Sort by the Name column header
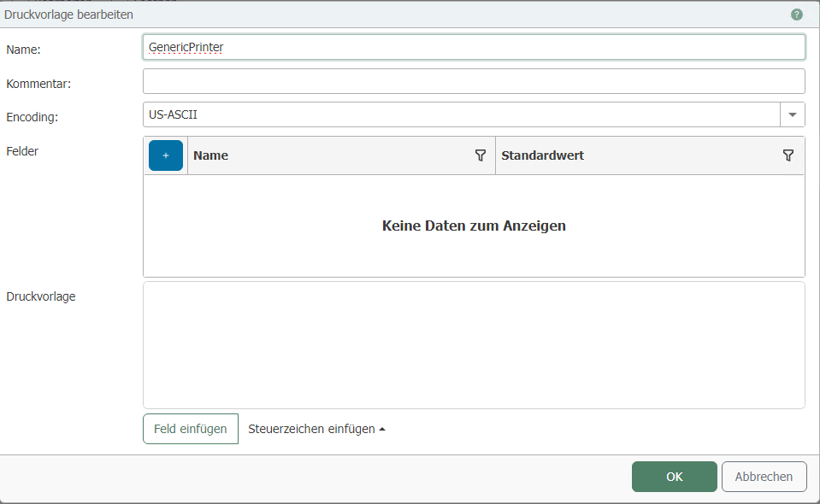 click(325, 155)
